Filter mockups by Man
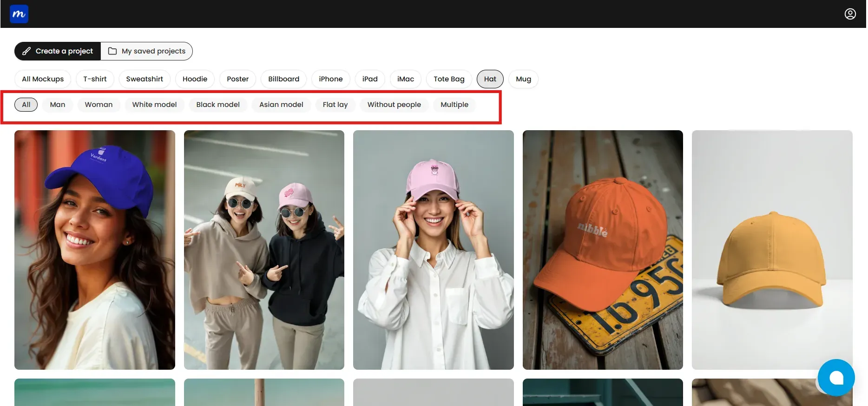868x406 pixels. 58,105
